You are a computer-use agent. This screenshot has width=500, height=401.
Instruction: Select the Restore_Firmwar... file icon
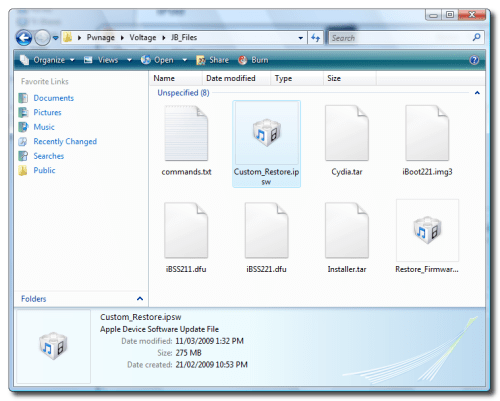click(427, 230)
